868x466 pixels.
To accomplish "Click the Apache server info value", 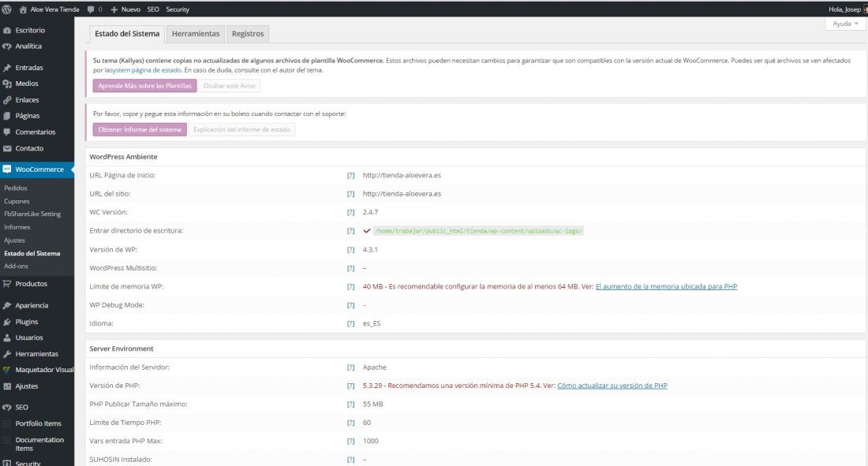I will tap(374, 367).
